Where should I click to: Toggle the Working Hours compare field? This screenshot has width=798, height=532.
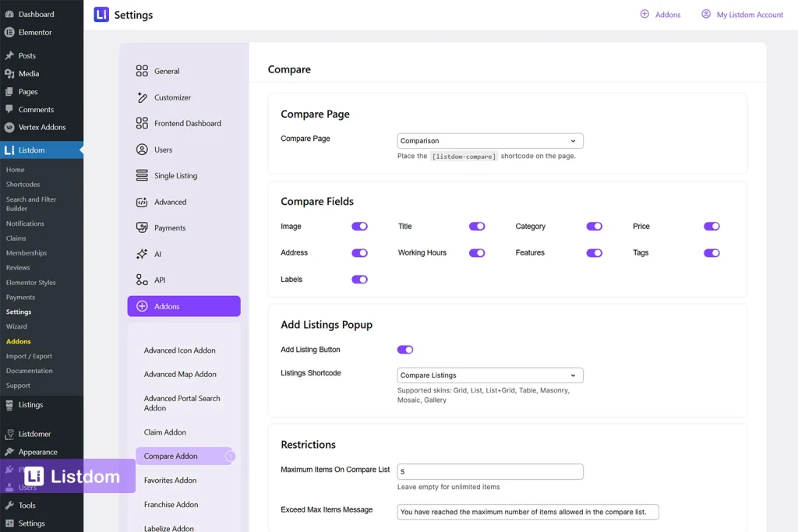coord(476,252)
